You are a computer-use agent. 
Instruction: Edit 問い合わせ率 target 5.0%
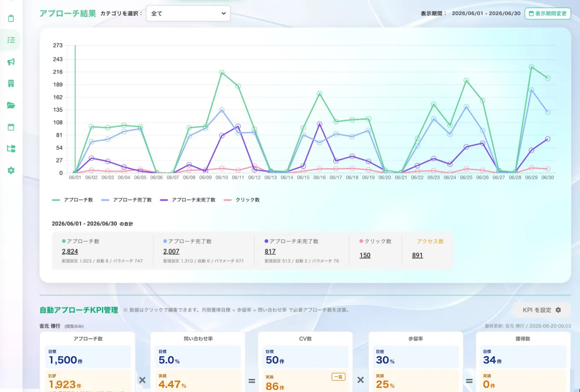pyautogui.click(x=169, y=360)
